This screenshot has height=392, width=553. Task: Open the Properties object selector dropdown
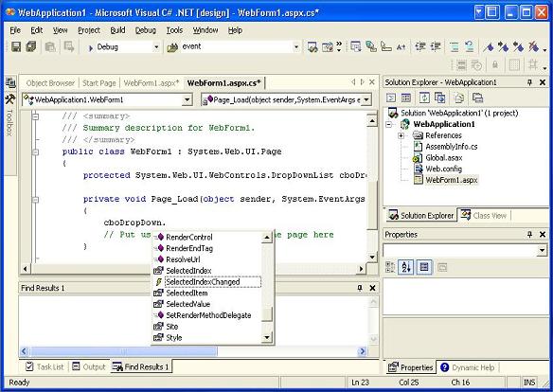point(542,250)
